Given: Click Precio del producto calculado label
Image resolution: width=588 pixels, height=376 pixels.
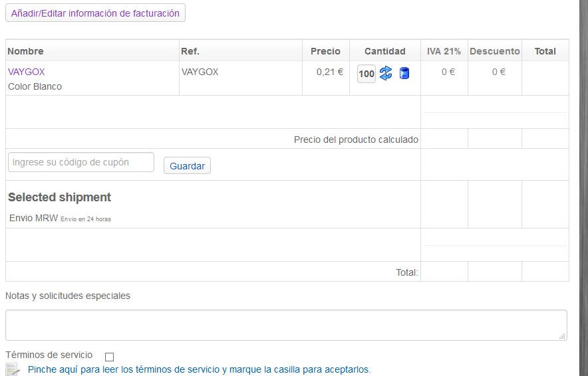Looking at the screenshot, I should click(x=356, y=140).
